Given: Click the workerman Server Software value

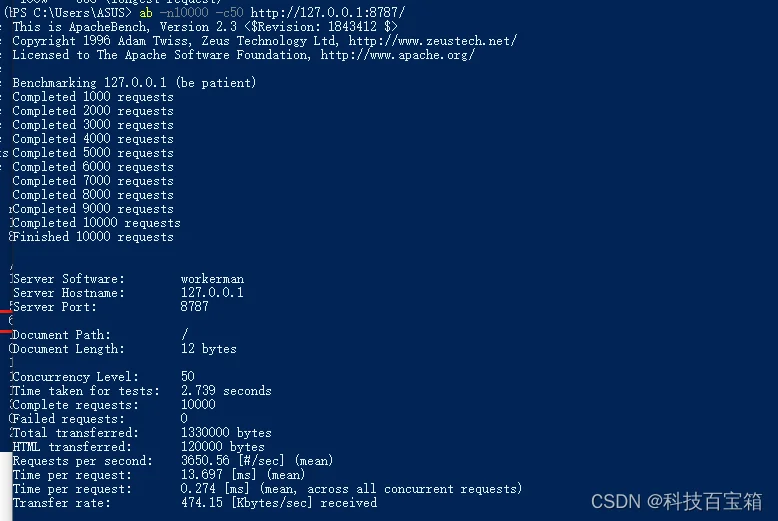Looking at the screenshot, I should (212, 279).
